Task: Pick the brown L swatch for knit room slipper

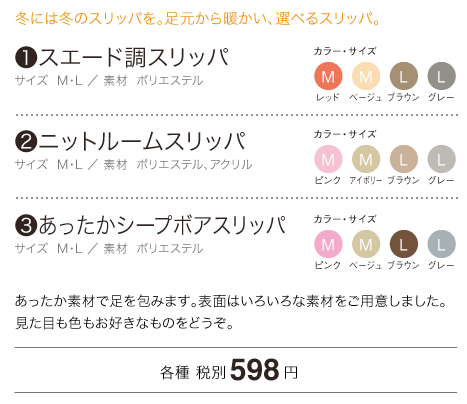Action: click(x=404, y=159)
